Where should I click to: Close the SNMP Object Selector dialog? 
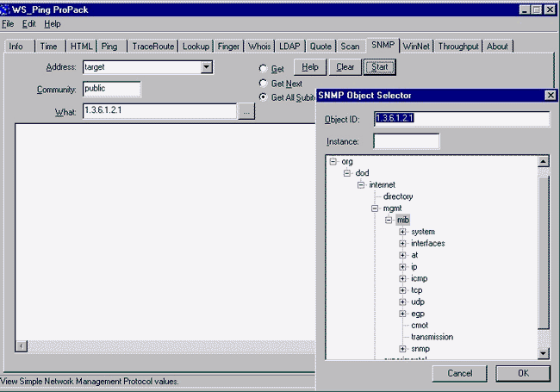550,96
